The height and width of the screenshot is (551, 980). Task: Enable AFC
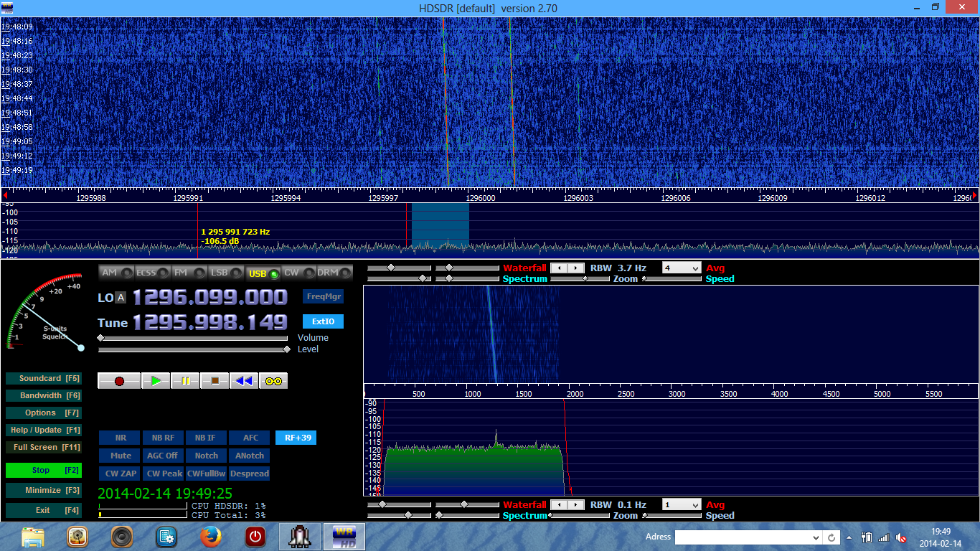click(250, 438)
